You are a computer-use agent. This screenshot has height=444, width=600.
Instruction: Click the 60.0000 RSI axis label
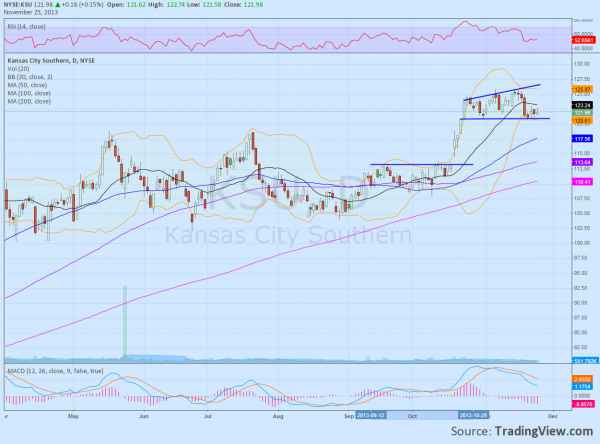584,34
